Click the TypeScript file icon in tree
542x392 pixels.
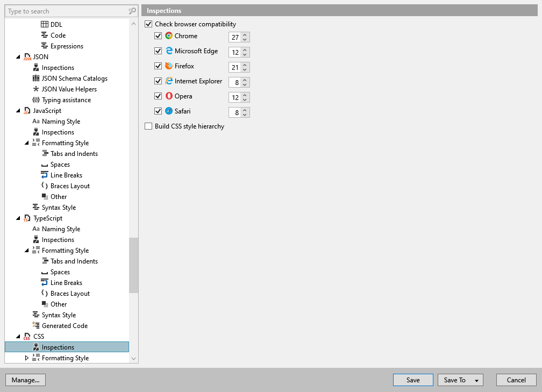pyautogui.click(x=27, y=218)
